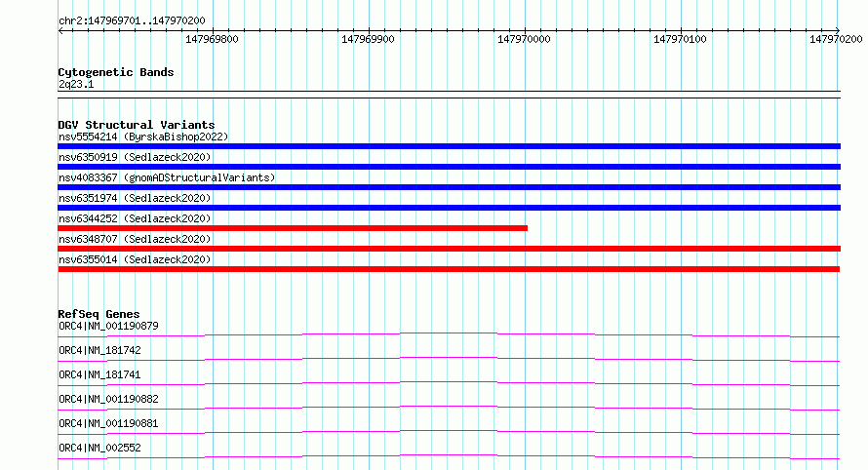Open variant nsv6348707 (Sedlazeck2020) label

click(135, 239)
